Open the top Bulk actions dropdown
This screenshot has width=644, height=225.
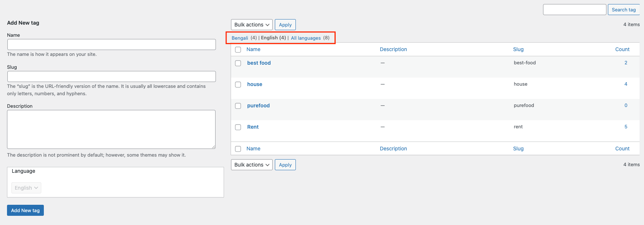tap(252, 25)
